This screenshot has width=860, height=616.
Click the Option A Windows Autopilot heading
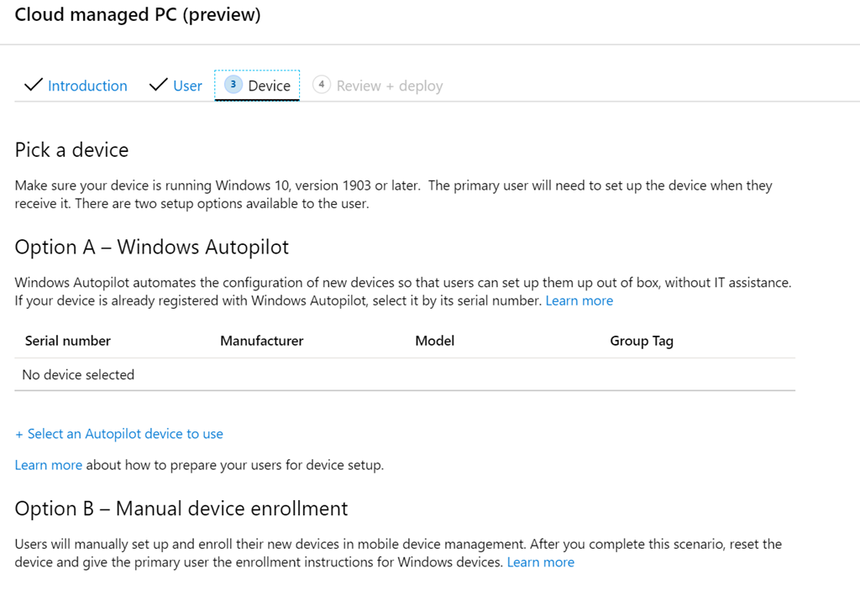tap(152, 247)
